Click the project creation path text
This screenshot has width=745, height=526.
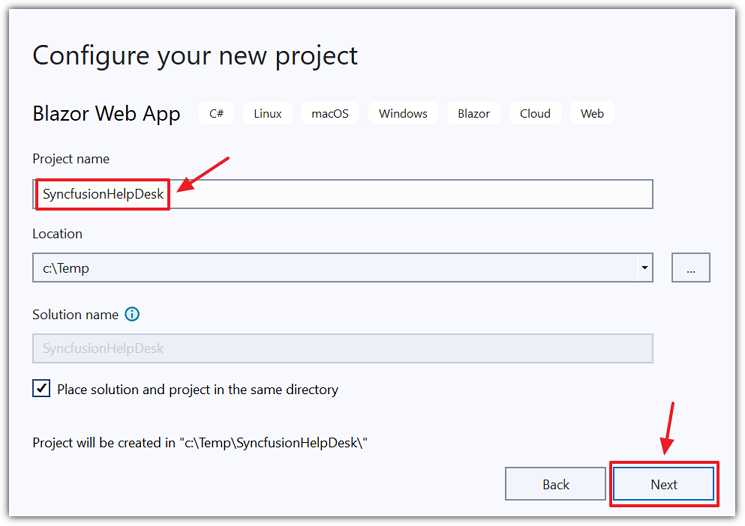[200, 443]
